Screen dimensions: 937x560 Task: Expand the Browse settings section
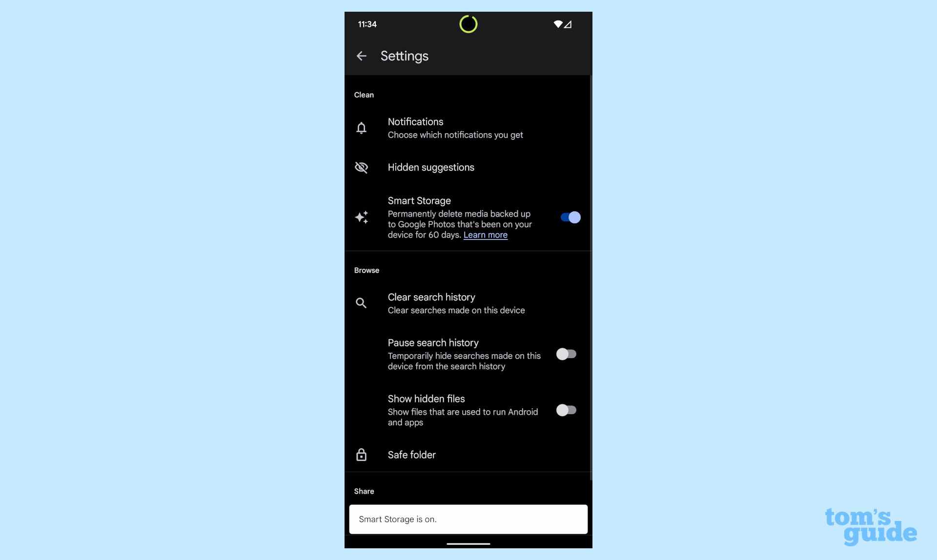click(x=367, y=270)
